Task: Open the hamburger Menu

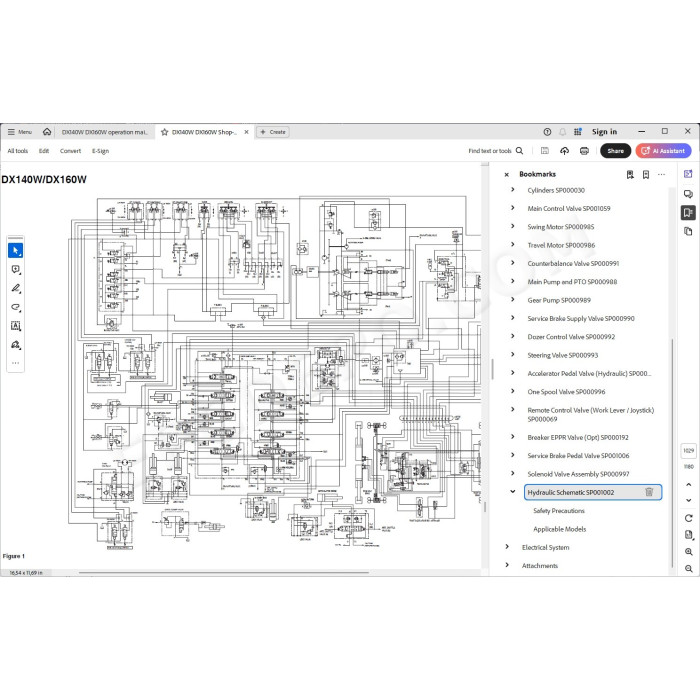Action: point(20,132)
